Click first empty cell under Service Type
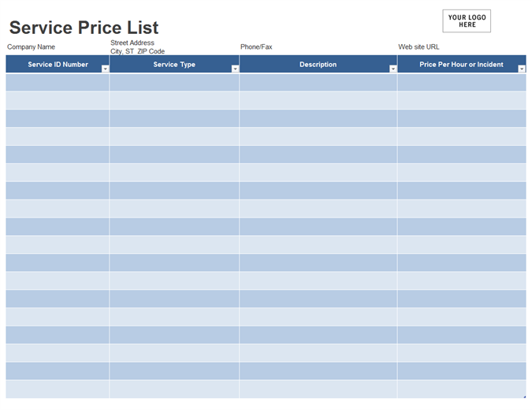The height and width of the screenshot is (410, 532). tap(174, 83)
